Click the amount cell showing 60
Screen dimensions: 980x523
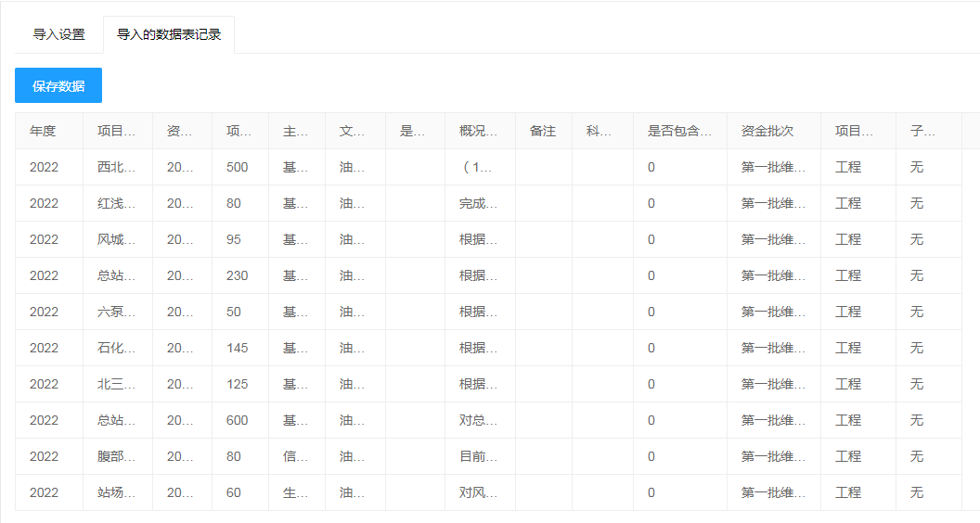tap(240, 493)
